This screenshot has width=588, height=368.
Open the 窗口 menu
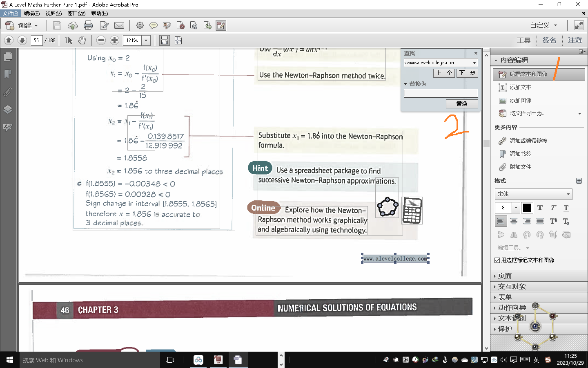pos(76,13)
